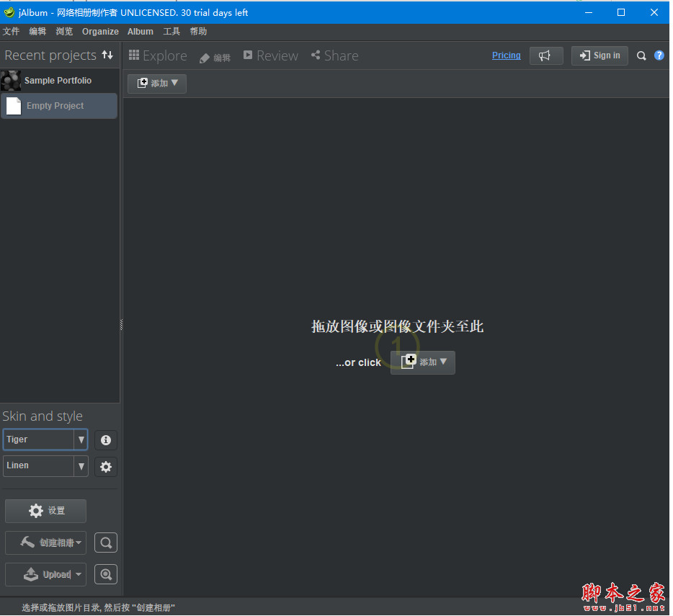Click the 设置 settings button
This screenshot has height=616, width=673.
[x=46, y=511]
